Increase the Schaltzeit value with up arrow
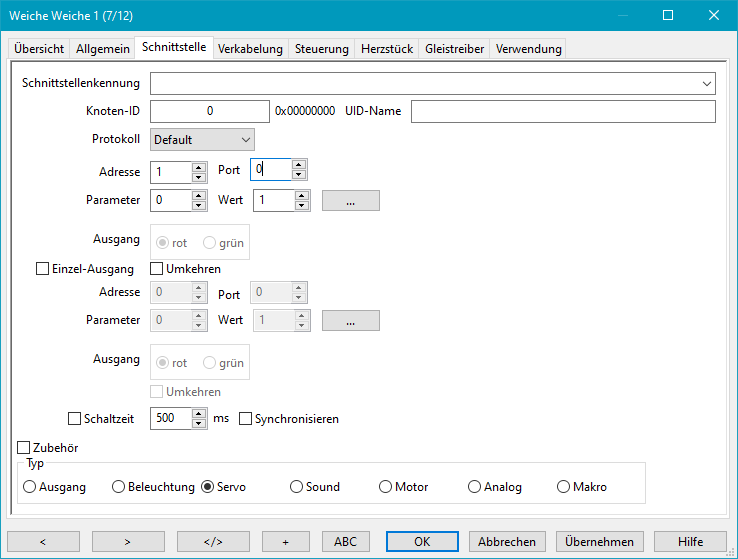Viewport: 738px width, 559px height. click(199, 414)
